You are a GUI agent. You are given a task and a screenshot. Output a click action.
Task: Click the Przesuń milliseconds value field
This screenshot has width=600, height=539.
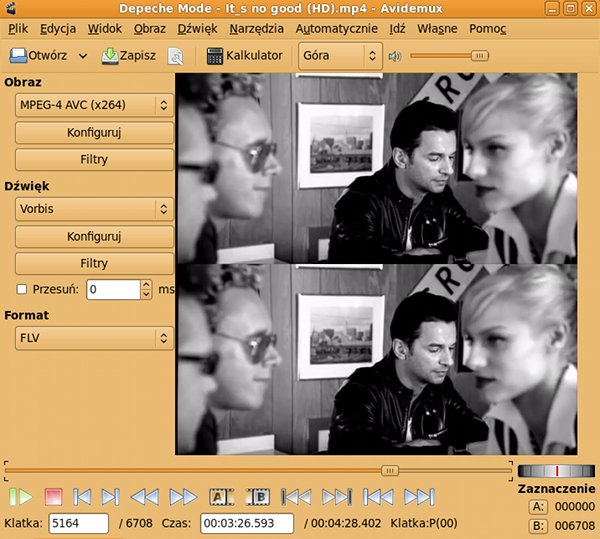(114, 290)
